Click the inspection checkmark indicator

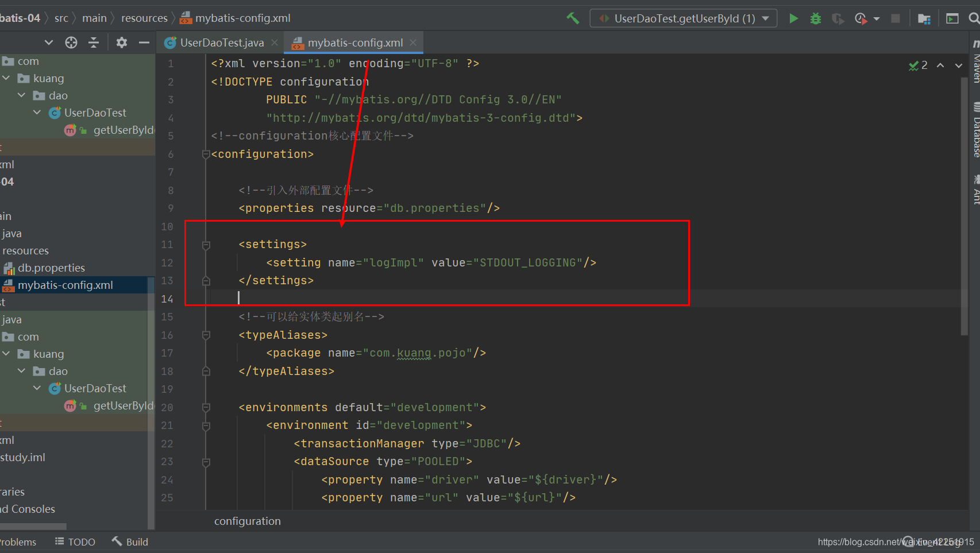[918, 65]
